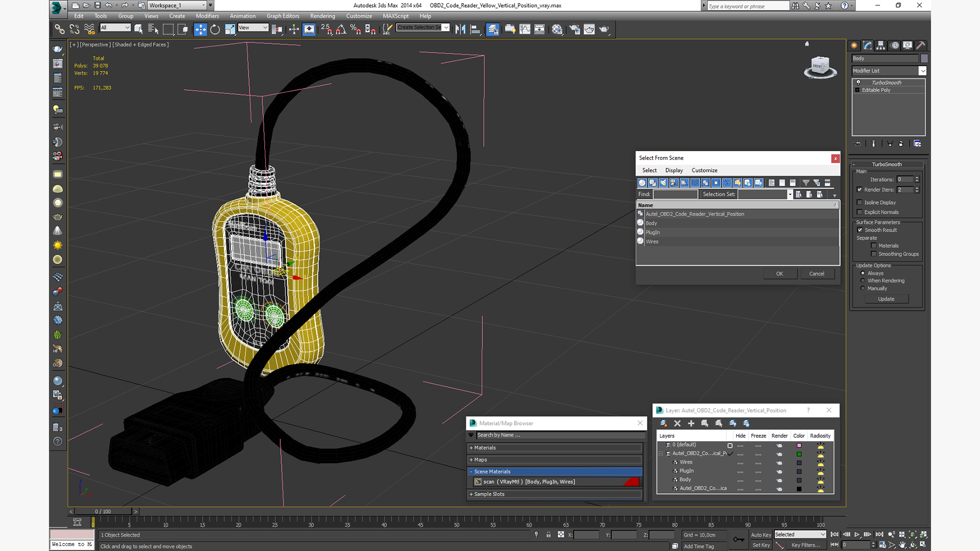The image size is (980, 551).
Task: Enable Isoline Display checkbox
Action: [x=860, y=203]
